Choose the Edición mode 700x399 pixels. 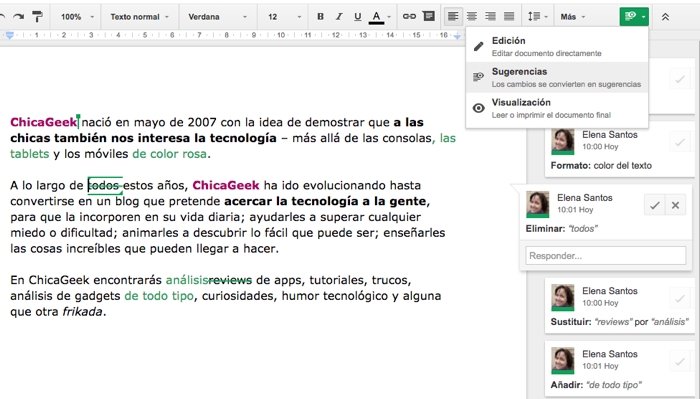point(557,46)
